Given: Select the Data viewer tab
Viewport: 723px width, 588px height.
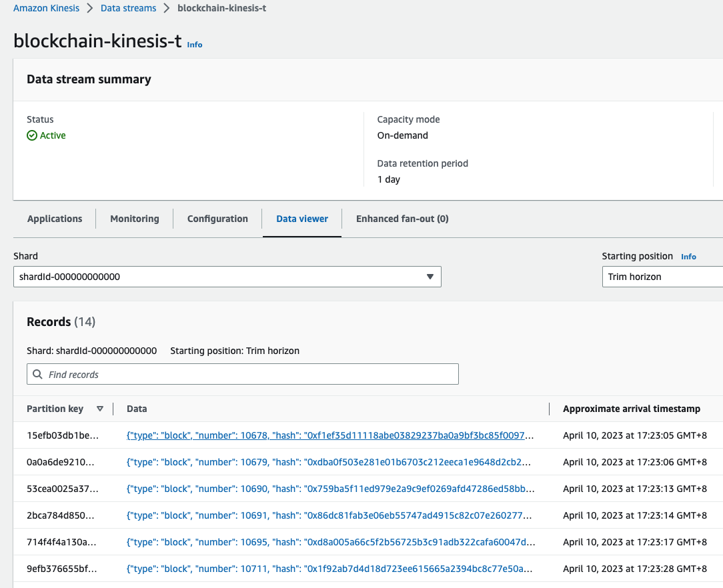Looking at the screenshot, I should click(302, 219).
